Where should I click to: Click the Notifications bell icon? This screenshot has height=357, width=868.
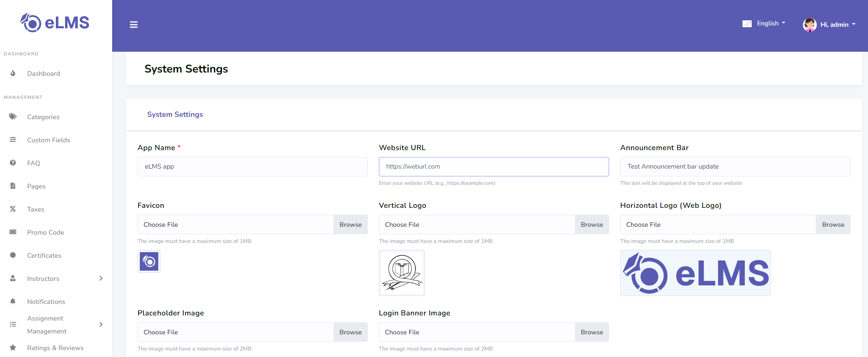13,302
